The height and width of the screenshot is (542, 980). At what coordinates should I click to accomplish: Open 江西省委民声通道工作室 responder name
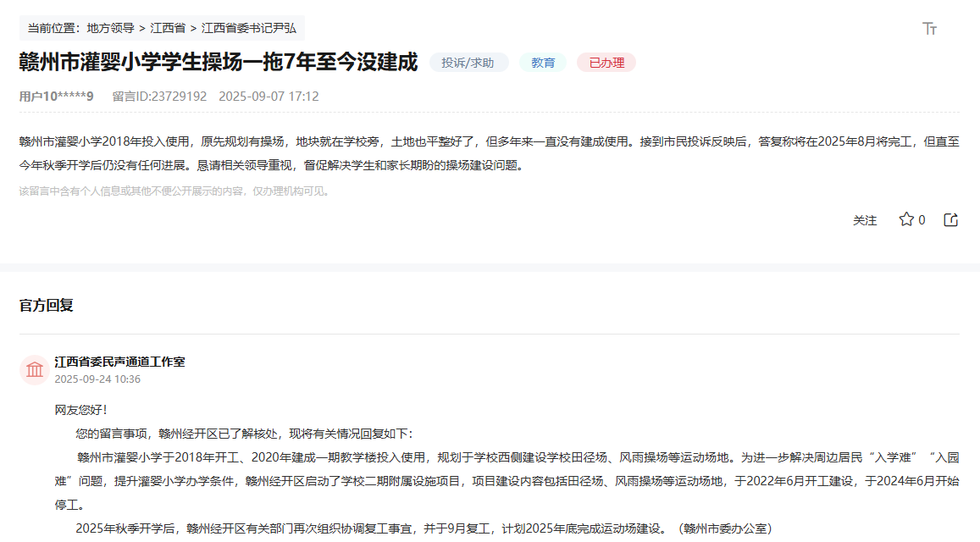[x=119, y=362]
